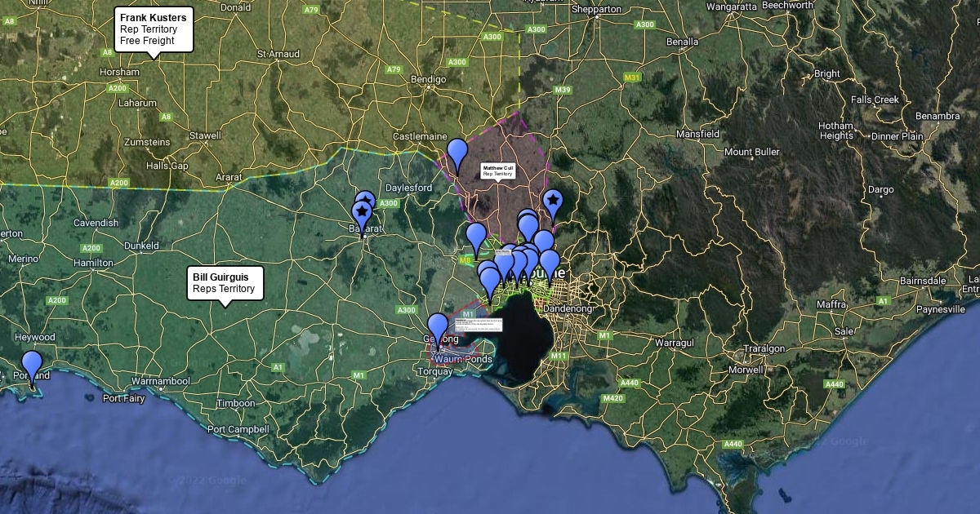The width and height of the screenshot is (980, 514).
Task: Click the Horsham town label
Action: 119,72
